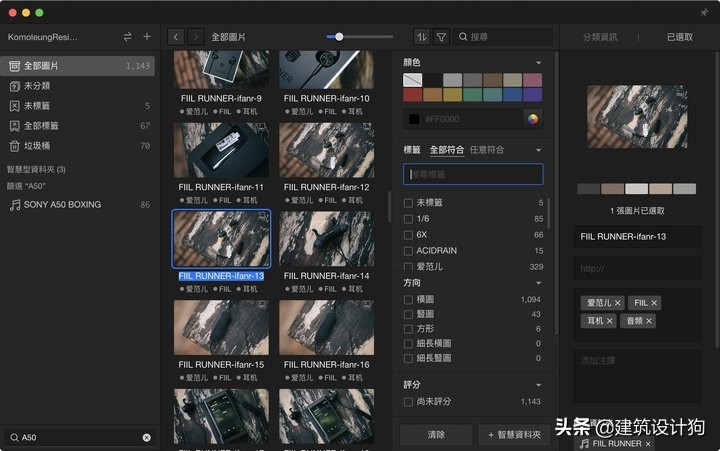Image resolution: width=720 pixels, height=451 pixels.
Task: Click the highlighted FIIL RUNNER-ifanr-13 filename label
Action: coord(221,276)
